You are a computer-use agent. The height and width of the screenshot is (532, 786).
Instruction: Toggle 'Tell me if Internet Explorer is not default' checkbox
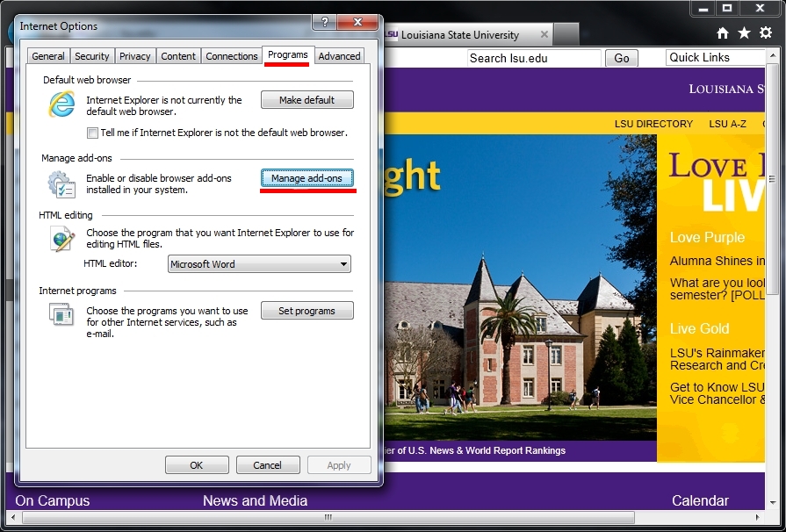pyautogui.click(x=92, y=133)
